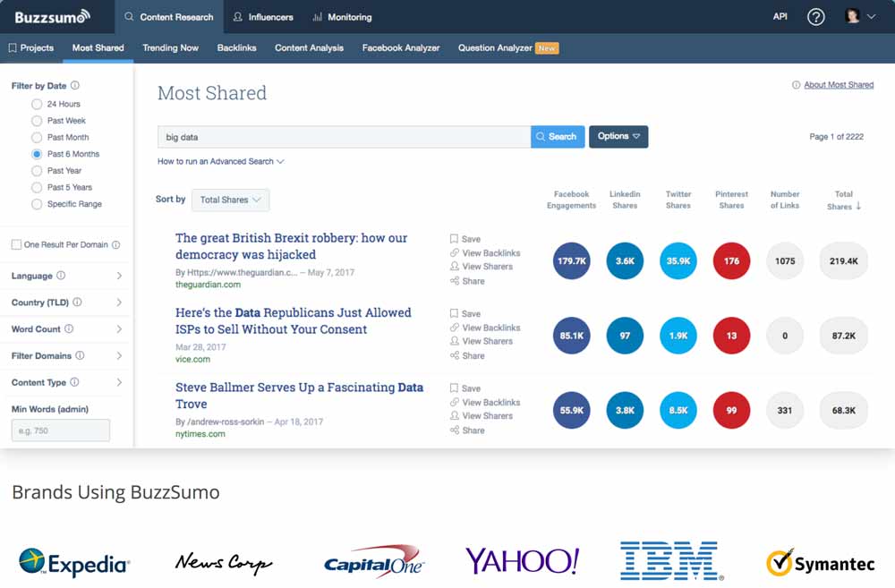Screen dimensions: 895x588
Task: Select the Past Week date filter
Action: tap(37, 121)
